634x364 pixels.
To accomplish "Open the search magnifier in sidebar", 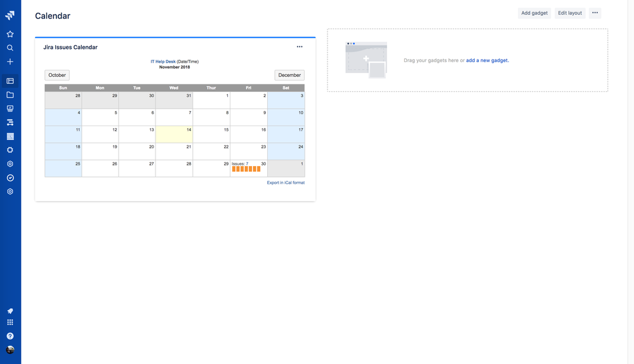I will click(x=10, y=48).
